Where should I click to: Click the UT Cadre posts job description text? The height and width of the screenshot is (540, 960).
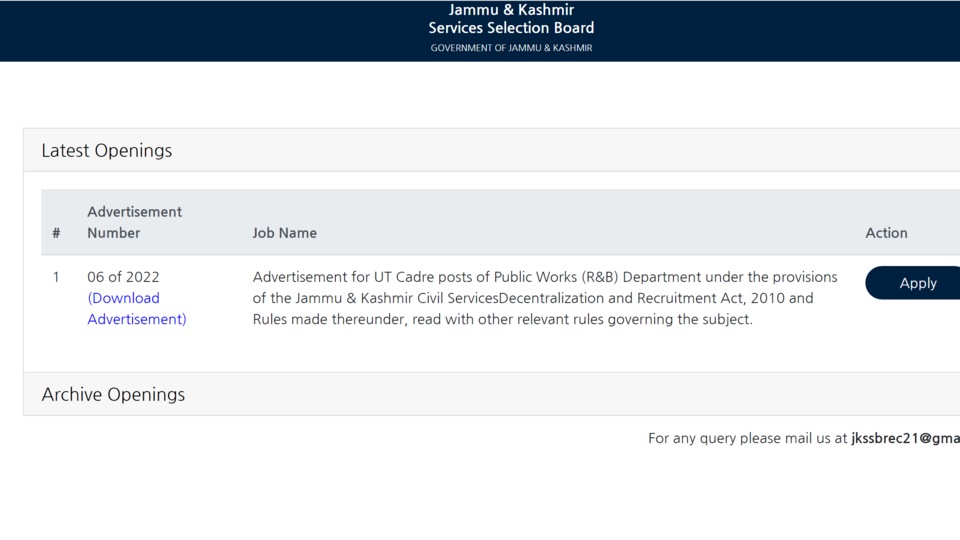pos(545,298)
